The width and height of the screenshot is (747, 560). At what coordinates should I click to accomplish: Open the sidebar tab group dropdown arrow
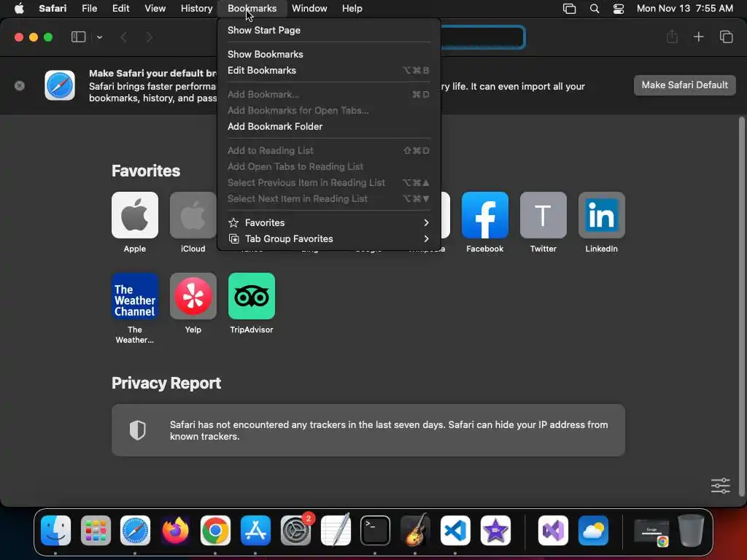[x=99, y=37]
